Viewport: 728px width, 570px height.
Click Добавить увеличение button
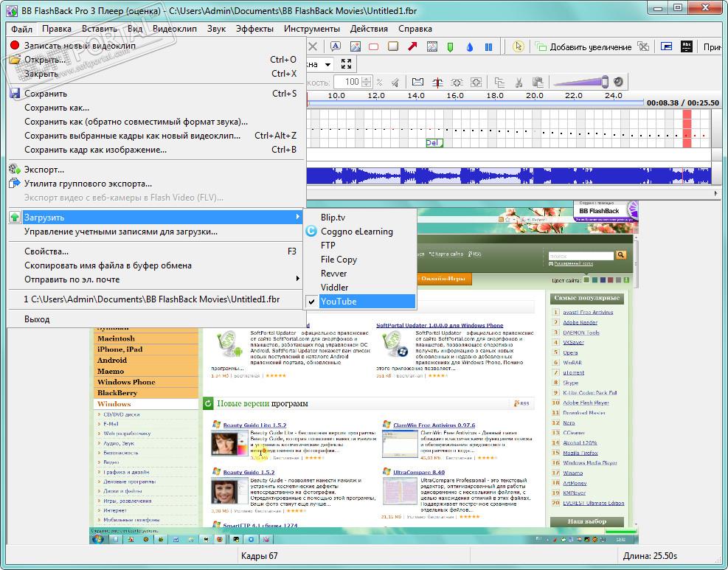coord(583,47)
